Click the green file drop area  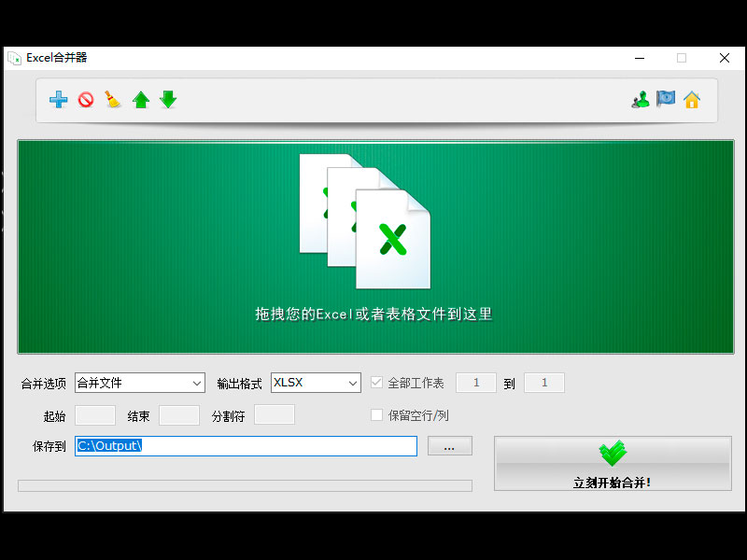(x=376, y=246)
